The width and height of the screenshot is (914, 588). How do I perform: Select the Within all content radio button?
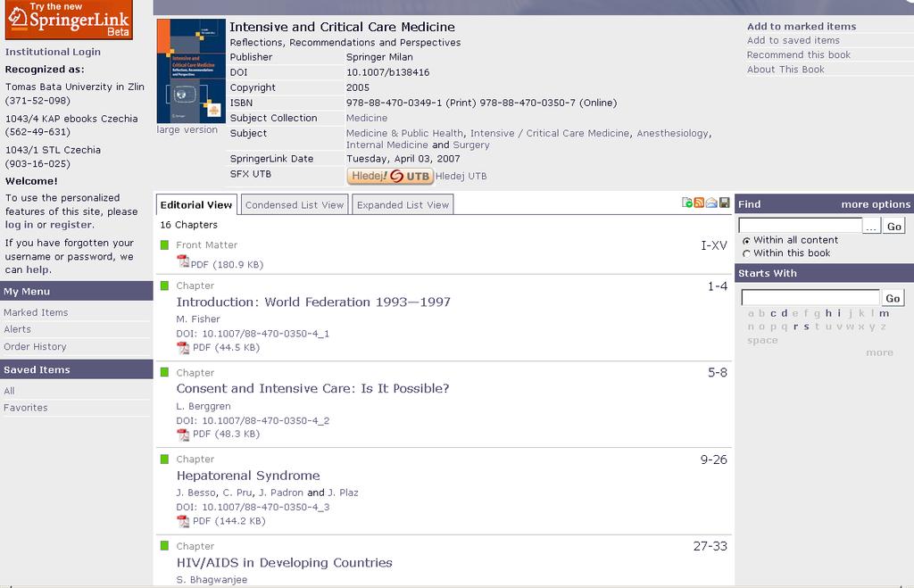tap(746, 241)
